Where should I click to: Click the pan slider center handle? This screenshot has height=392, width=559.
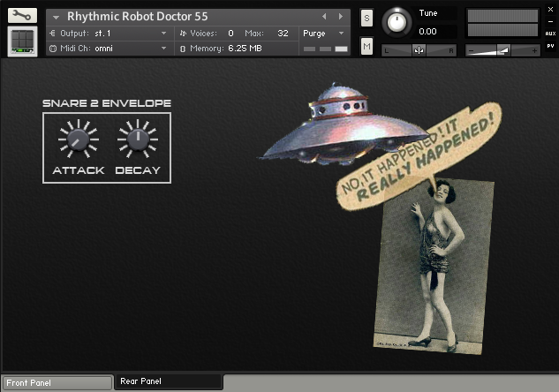tap(419, 50)
